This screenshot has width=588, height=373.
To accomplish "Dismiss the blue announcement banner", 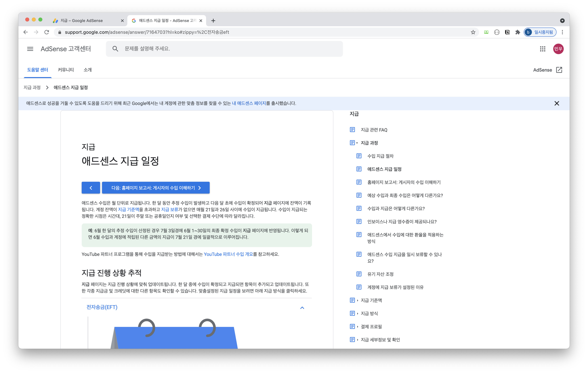I will 556,103.
